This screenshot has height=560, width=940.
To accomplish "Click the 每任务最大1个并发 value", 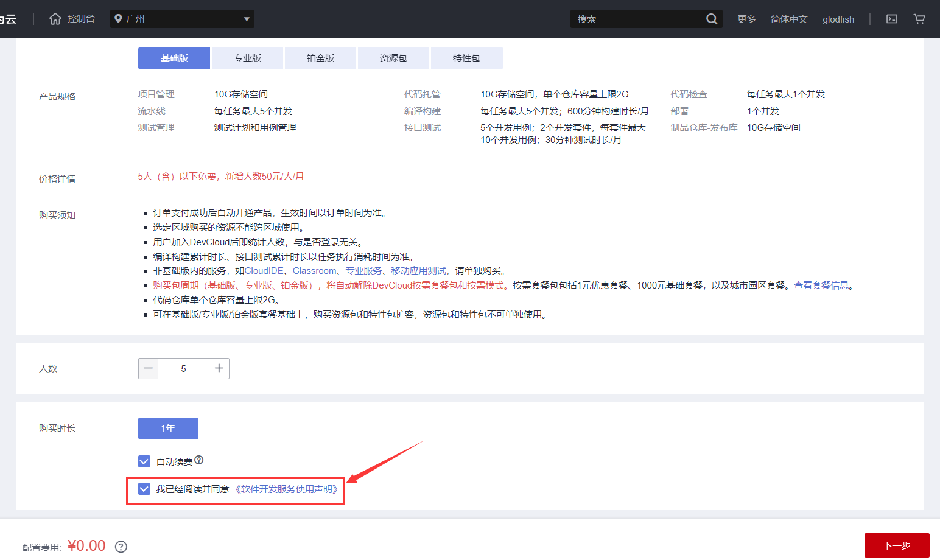I will [786, 94].
